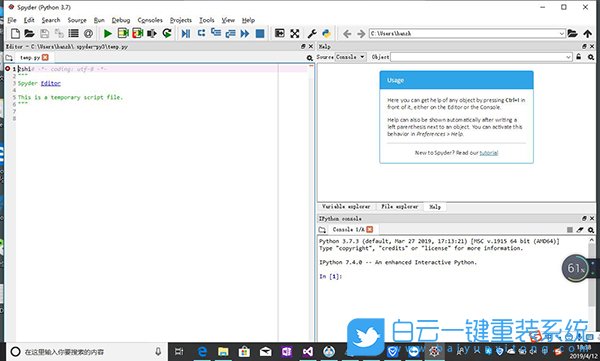600x361 pixels.
Task: Open Preferences via the wrench icon
Action: (312, 34)
